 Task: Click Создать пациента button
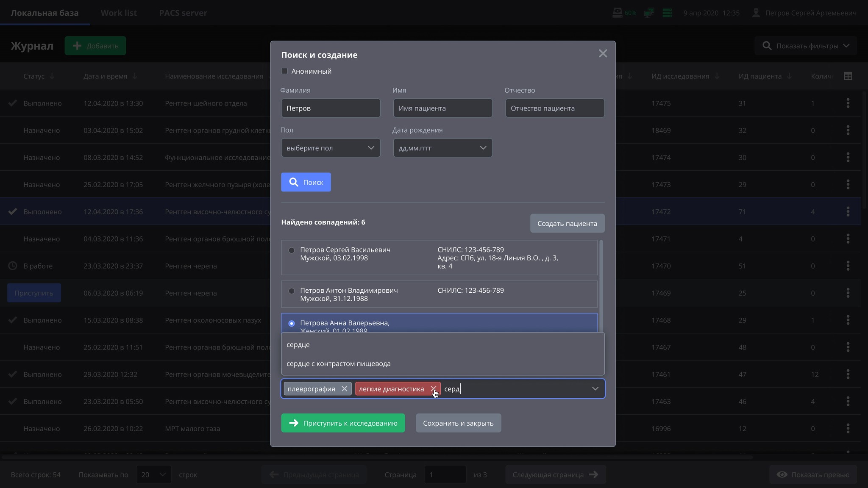[x=567, y=223]
